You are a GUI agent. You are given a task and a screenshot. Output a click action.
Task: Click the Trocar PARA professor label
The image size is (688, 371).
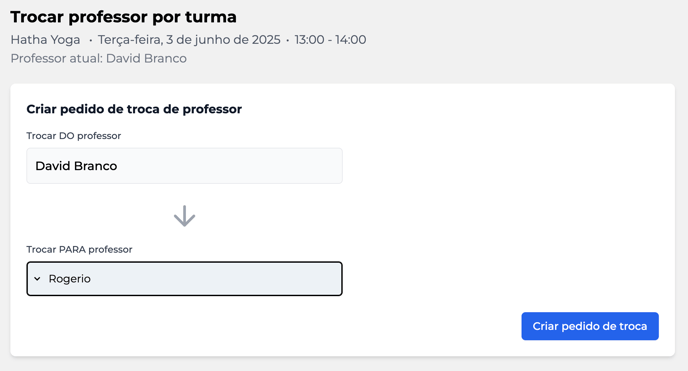pos(79,250)
